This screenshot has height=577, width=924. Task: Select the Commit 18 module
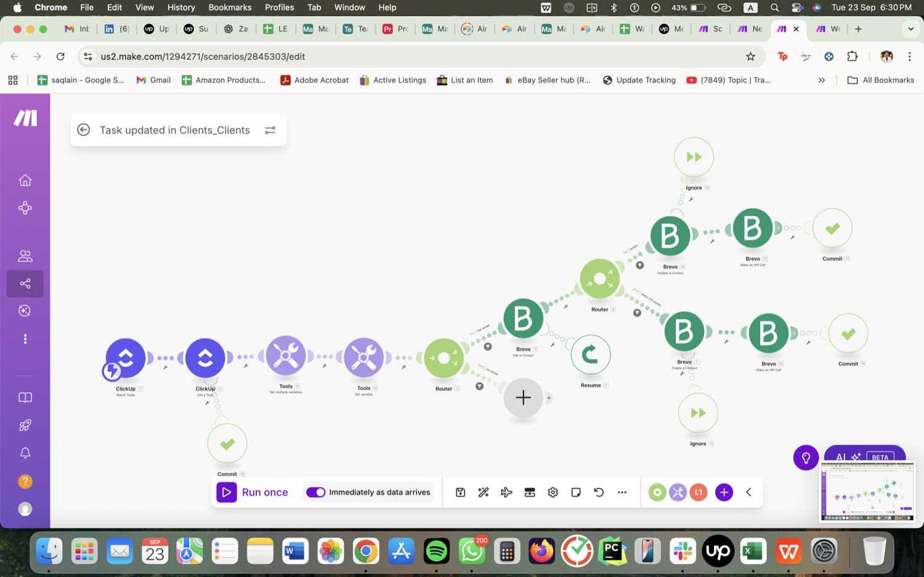coord(848,334)
